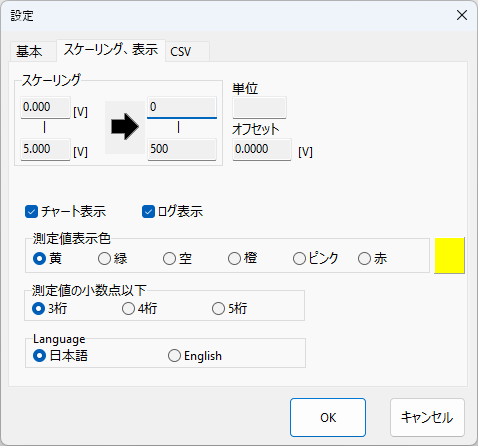This screenshot has height=446, width=478.
Task: Select 空 measurement color
Action: (177, 258)
